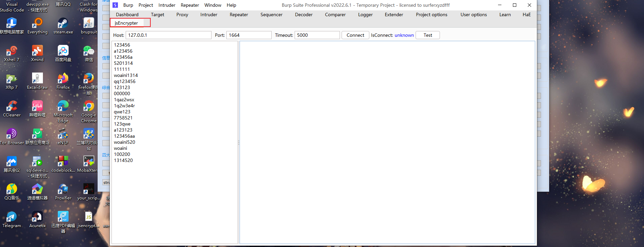
Task: Click payload line woaini520
Action: point(124,142)
